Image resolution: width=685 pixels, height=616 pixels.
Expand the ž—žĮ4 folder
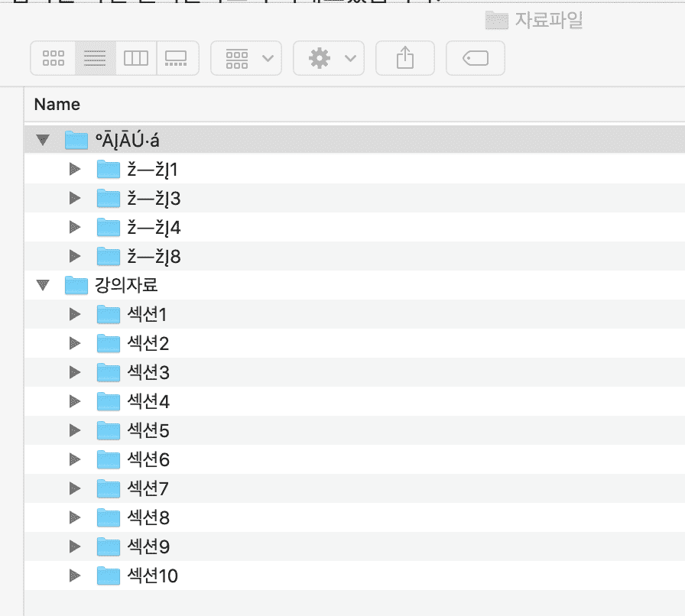point(75,227)
